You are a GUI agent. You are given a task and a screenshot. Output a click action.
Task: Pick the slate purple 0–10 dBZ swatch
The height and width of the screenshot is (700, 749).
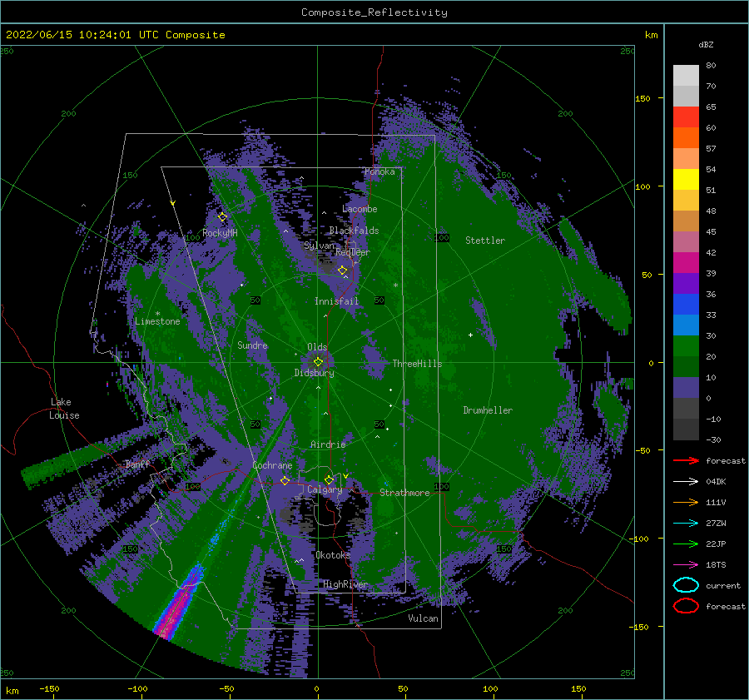pyautogui.click(x=686, y=388)
